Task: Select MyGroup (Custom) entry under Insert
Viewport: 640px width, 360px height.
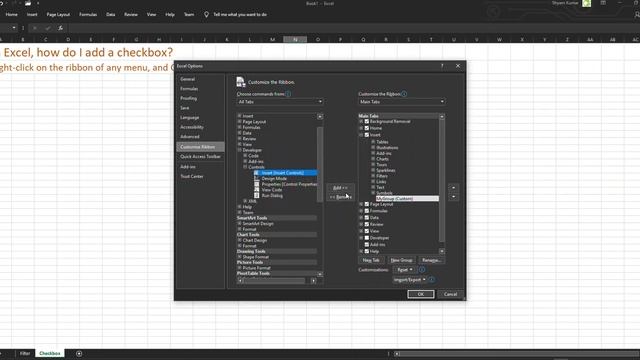Action: (x=407, y=199)
